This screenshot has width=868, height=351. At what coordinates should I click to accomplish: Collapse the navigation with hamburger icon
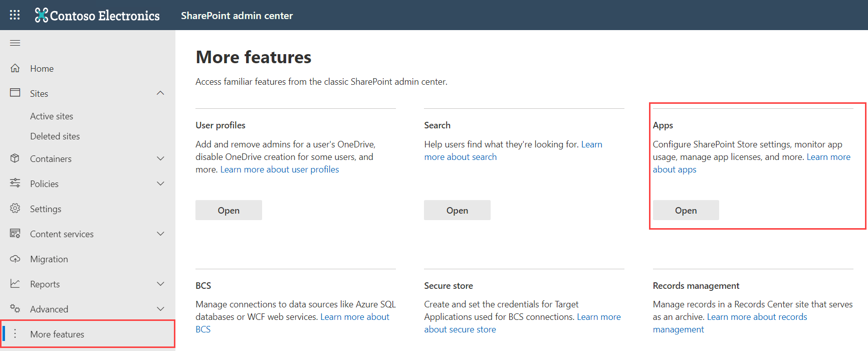[15, 43]
